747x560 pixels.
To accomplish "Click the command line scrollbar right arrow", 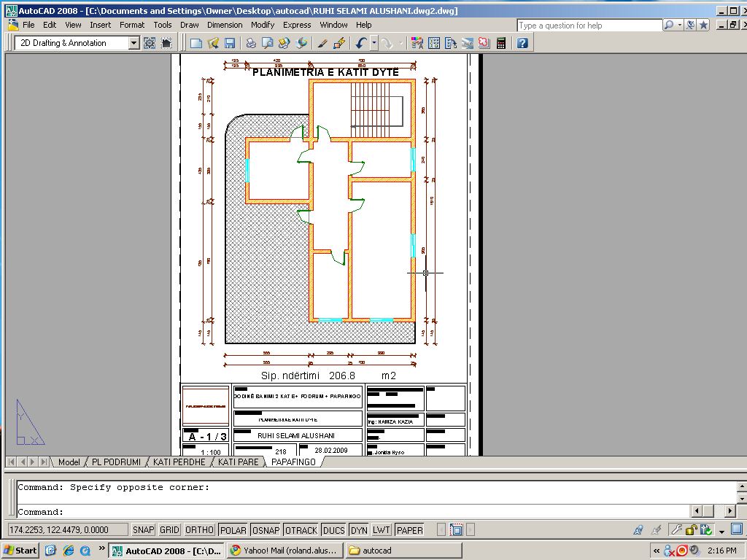I will click(x=729, y=511).
